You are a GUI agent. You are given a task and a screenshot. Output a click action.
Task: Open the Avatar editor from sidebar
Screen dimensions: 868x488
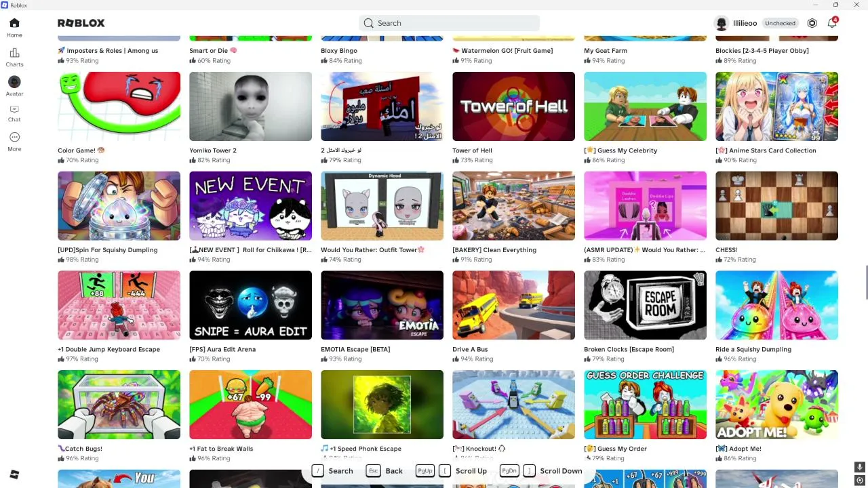14,86
